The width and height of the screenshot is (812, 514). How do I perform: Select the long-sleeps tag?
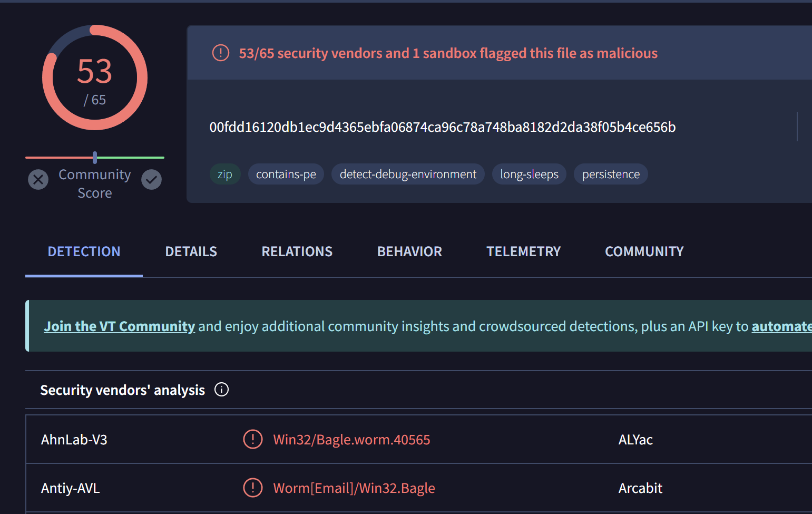tap(529, 174)
